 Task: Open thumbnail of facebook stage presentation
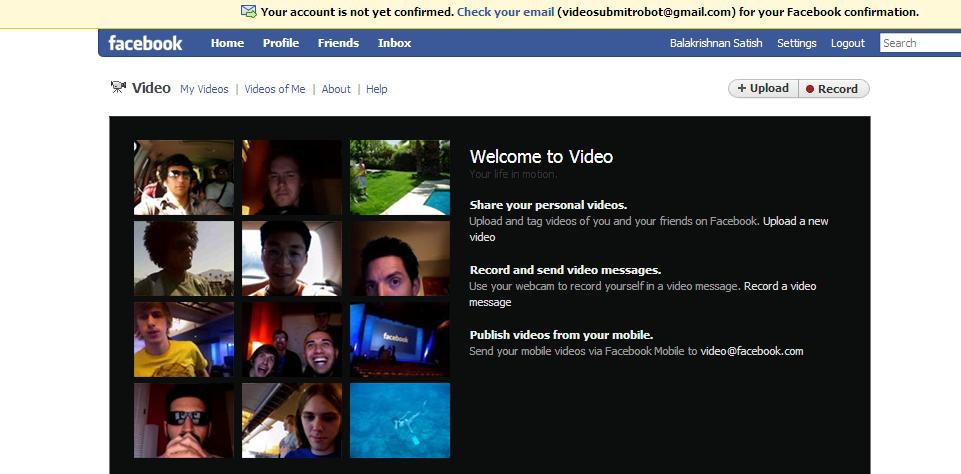click(400, 339)
